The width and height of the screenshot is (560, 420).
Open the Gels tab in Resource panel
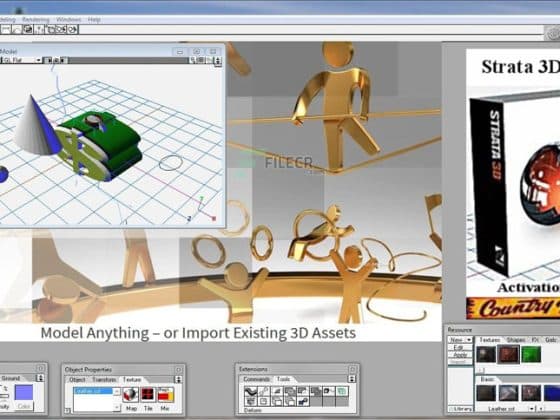point(550,340)
